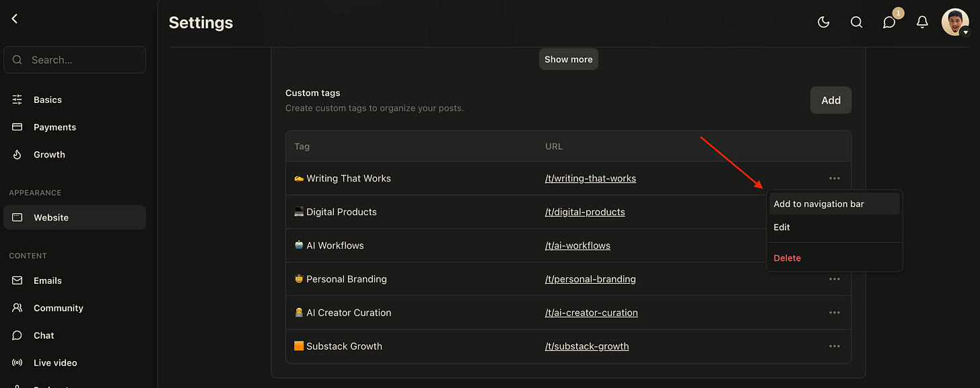
Task: Click the back arrow in sidebar
Action: 14,19
